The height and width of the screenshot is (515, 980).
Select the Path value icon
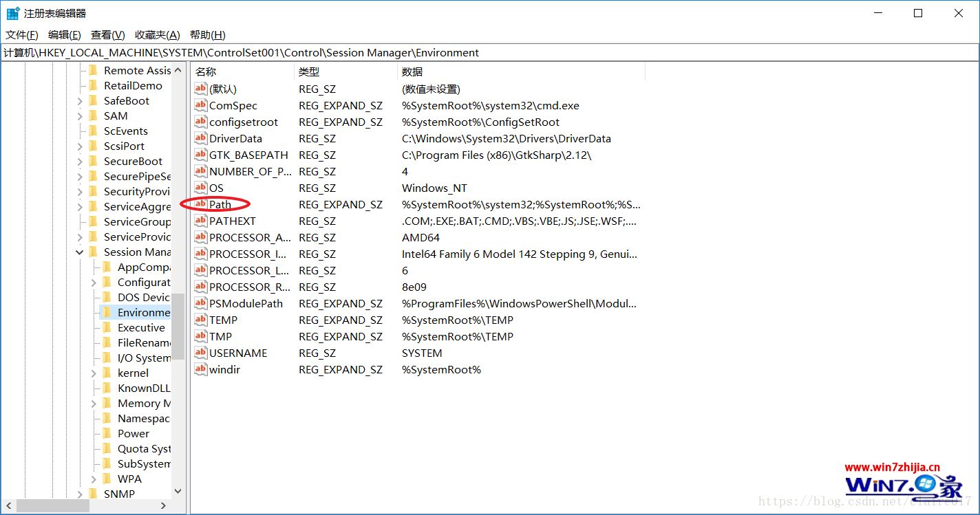click(200, 204)
